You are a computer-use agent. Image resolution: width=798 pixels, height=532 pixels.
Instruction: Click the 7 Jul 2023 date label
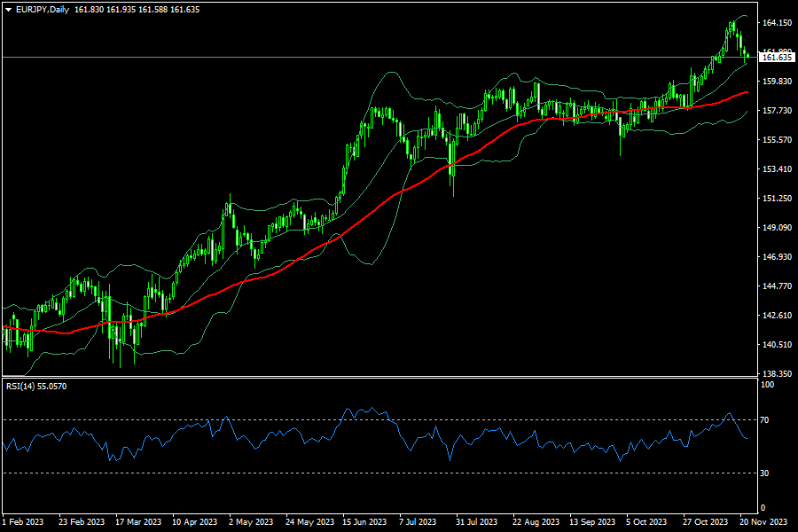[418, 522]
